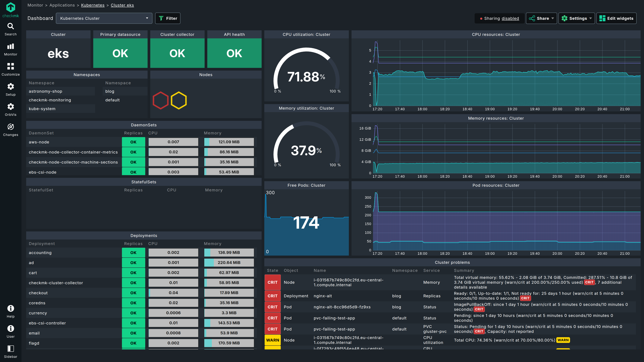Click the Help info icon
This screenshot has width=644, height=362.
(x=11, y=309)
